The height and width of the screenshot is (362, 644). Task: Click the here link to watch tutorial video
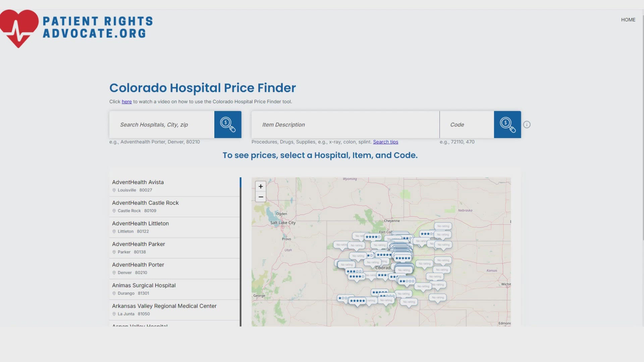(126, 102)
